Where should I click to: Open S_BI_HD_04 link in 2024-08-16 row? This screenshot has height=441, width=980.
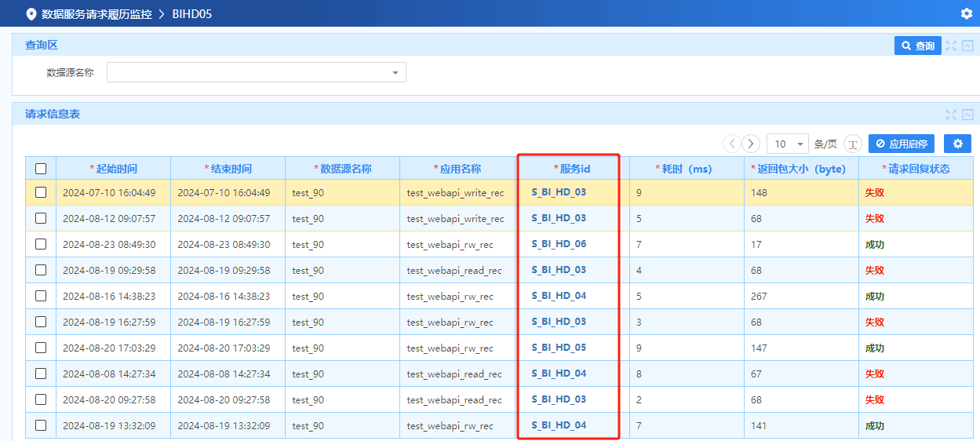(x=559, y=296)
